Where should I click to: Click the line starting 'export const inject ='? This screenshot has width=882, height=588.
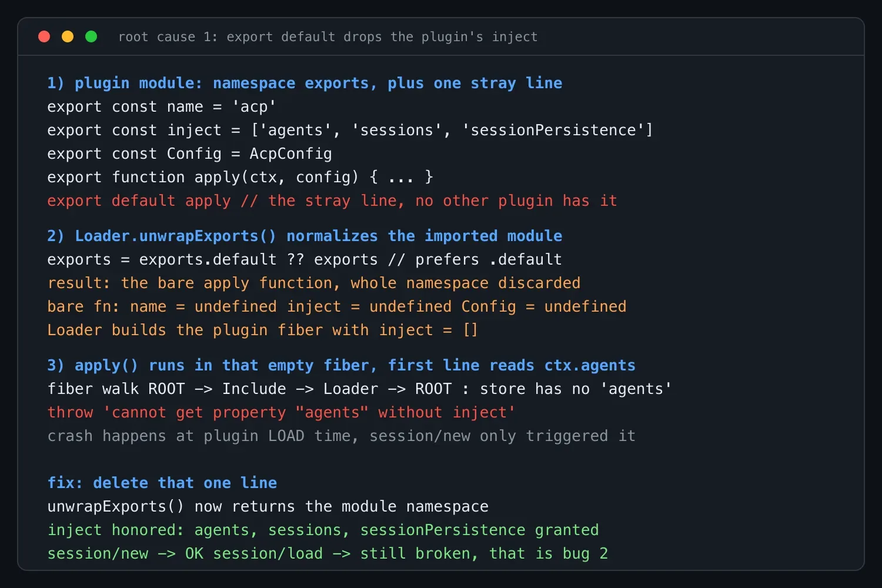[350, 131]
